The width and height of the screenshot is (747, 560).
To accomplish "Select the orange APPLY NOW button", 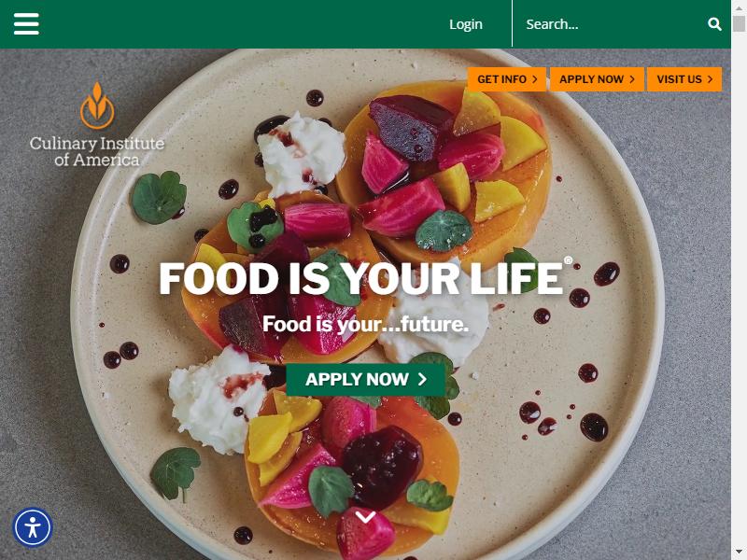I will (597, 79).
